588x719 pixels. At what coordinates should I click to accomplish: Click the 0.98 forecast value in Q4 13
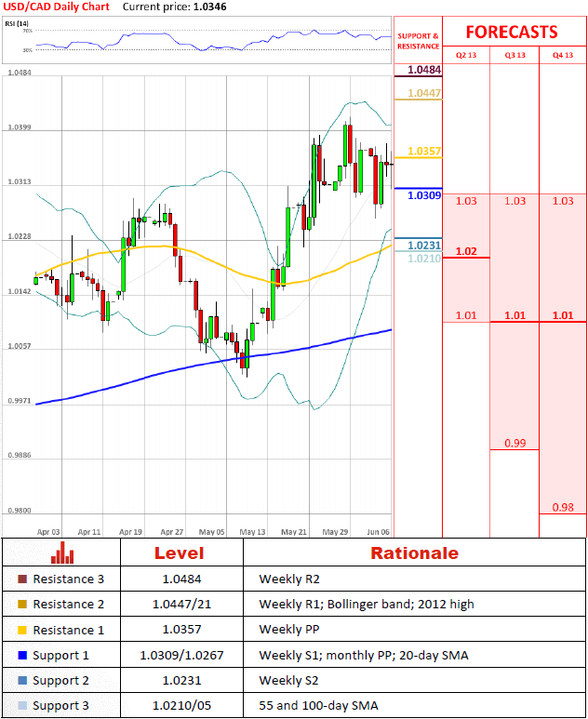click(x=563, y=508)
